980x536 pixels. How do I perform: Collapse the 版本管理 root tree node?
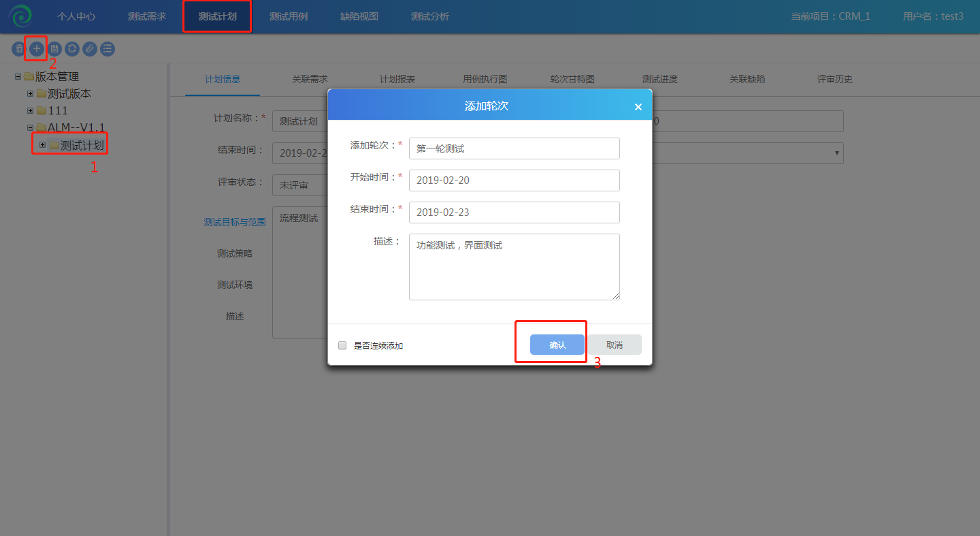coord(18,76)
